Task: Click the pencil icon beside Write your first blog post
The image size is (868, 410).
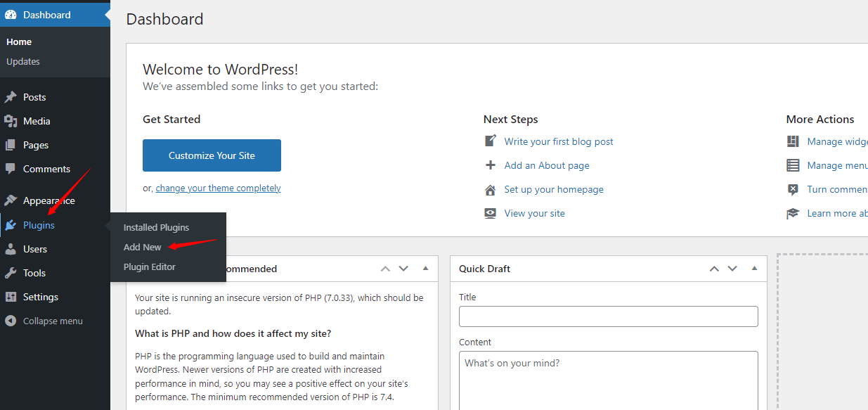Action: (491, 141)
